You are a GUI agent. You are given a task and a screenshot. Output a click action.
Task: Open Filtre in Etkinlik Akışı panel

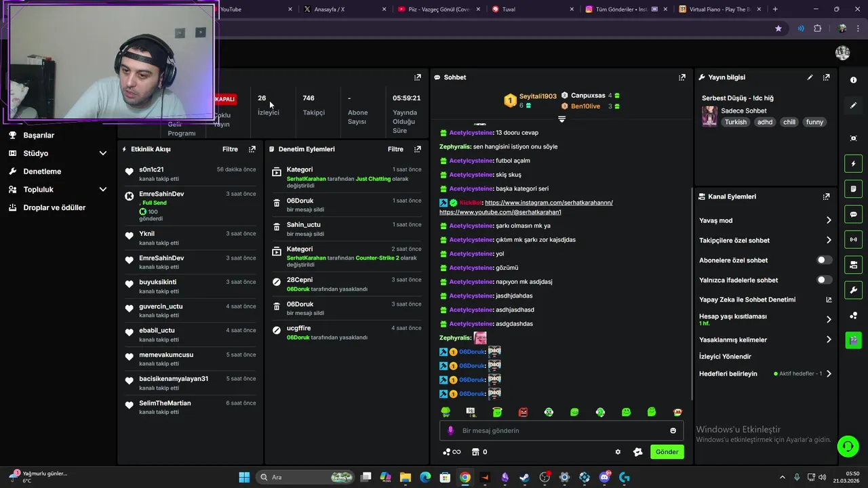coord(230,149)
